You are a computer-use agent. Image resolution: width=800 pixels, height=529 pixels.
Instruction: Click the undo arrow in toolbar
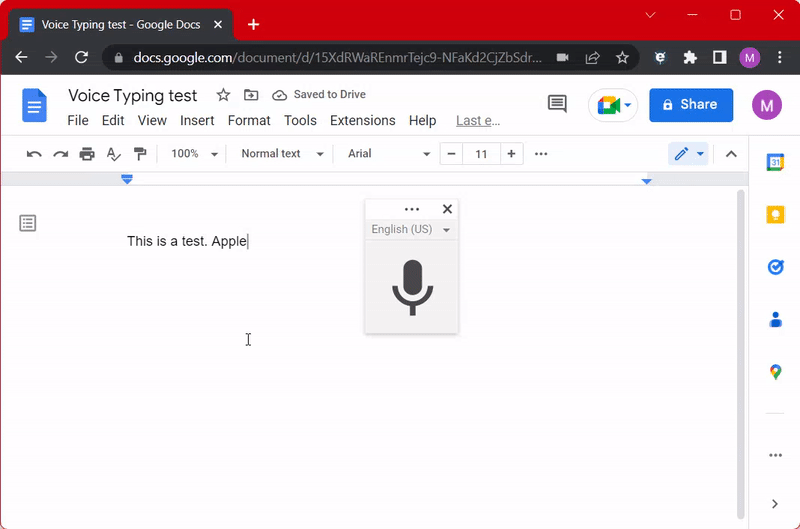point(34,154)
